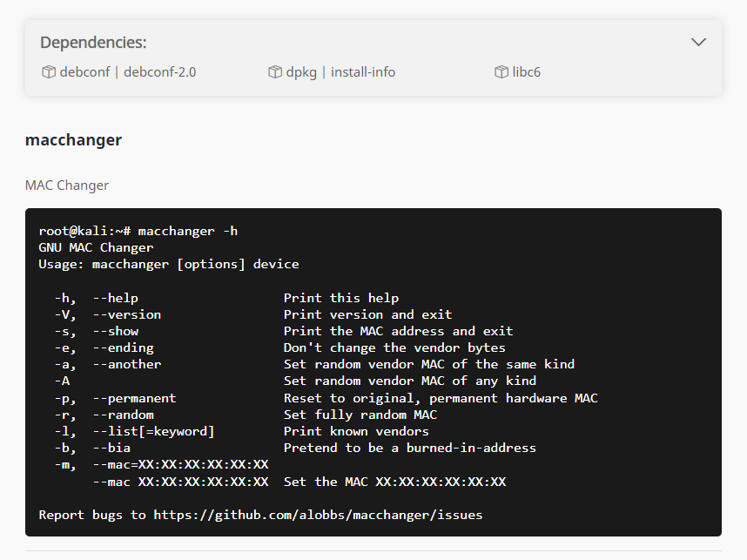Open the debconf-2.0 dependency link
The image size is (747, 560).
pos(160,72)
